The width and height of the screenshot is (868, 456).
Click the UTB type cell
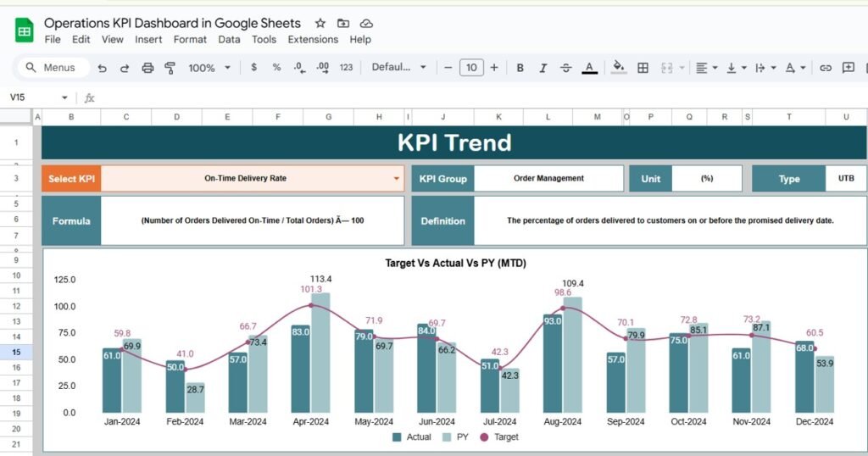coord(846,178)
